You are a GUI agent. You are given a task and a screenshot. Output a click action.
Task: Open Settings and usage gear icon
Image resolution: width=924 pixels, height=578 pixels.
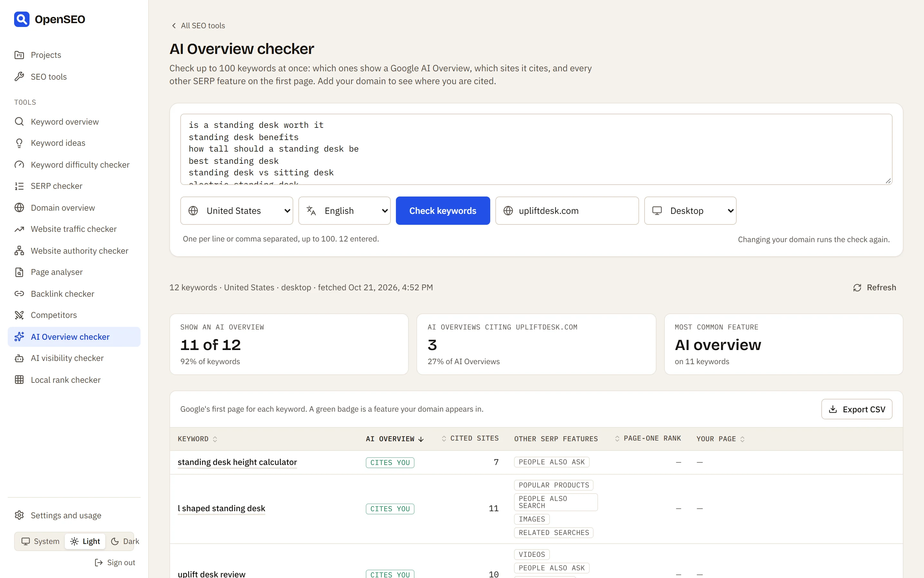tap(19, 515)
